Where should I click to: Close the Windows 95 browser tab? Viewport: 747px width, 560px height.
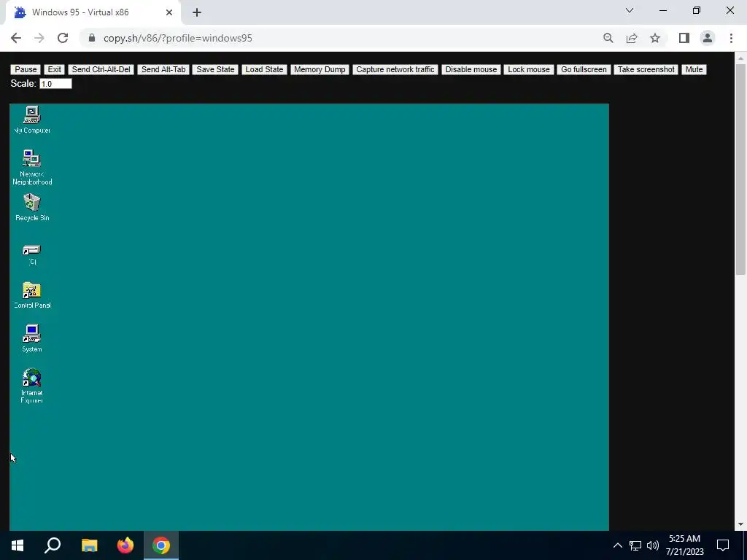coord(169,12)
